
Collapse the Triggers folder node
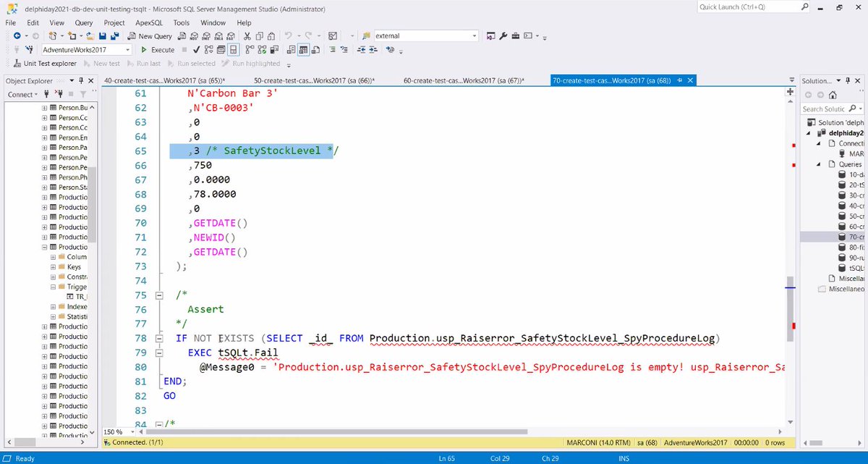coord(53,287)
